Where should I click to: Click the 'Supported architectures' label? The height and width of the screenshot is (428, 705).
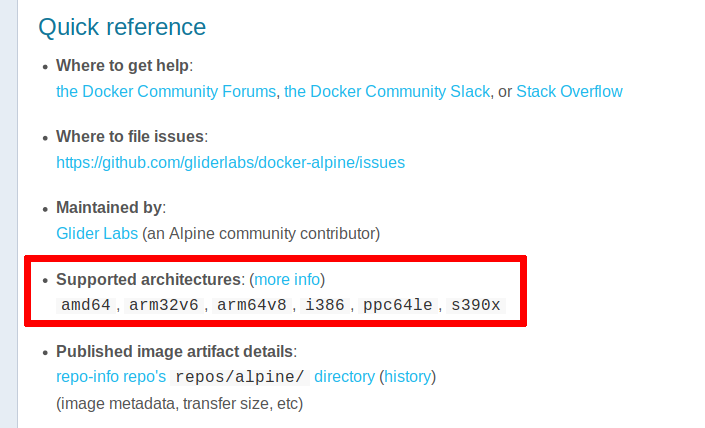pos(149,279)
